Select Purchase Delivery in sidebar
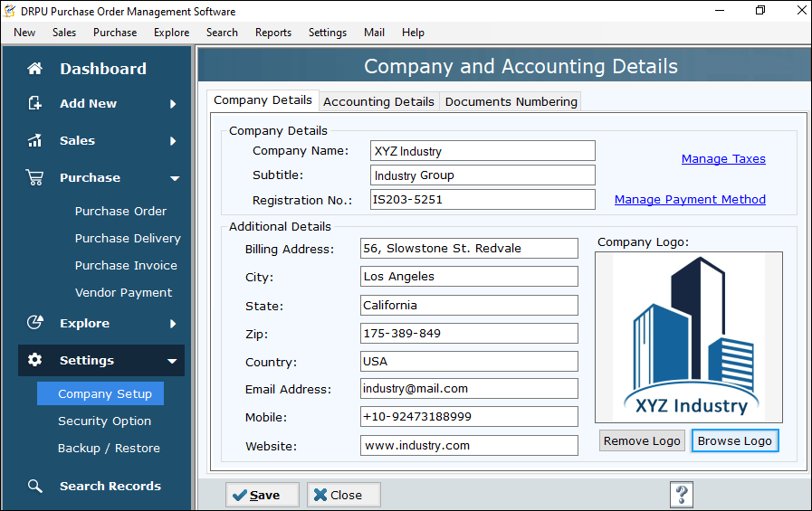Image resolution: width=812 pixels, height=511 pixels. pyautogui.click(x=128, y=239)
